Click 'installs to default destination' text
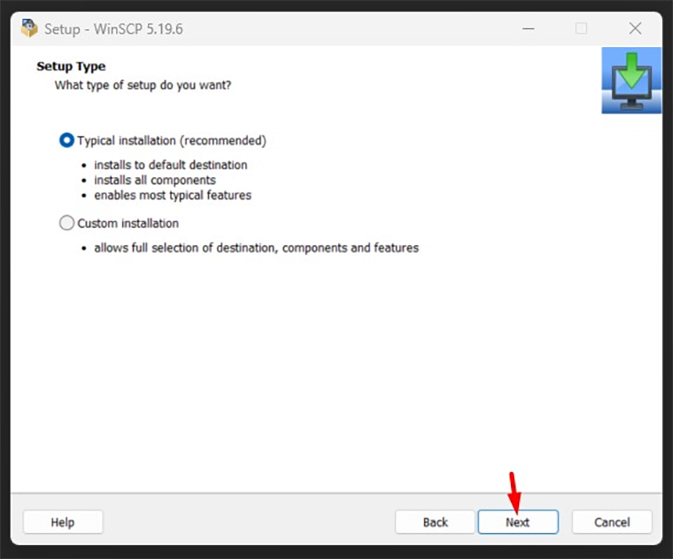This screenshot has width=673, height=559. (x=171, y=165)
